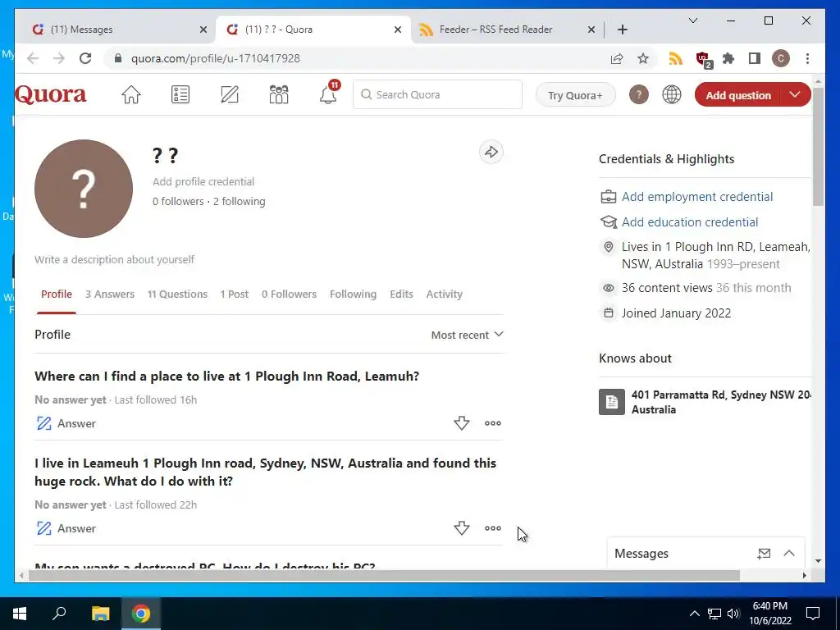Open the 0 Followers tab

click(289, 294)
